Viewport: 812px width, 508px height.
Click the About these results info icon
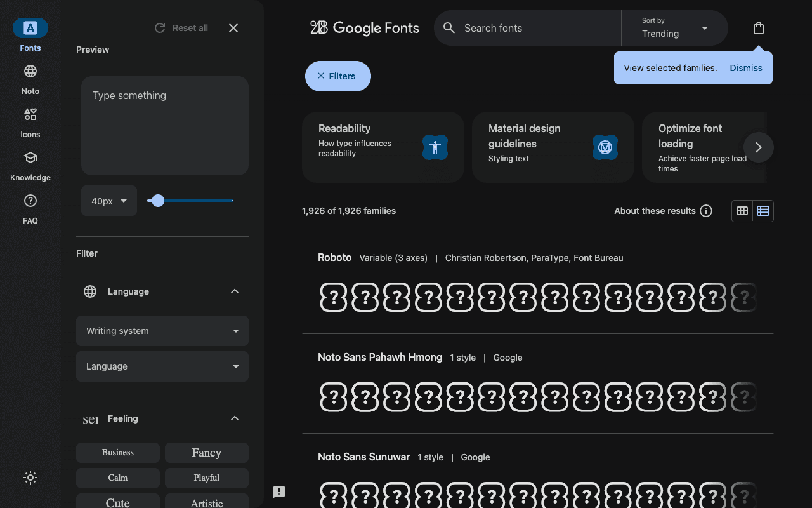706,211
